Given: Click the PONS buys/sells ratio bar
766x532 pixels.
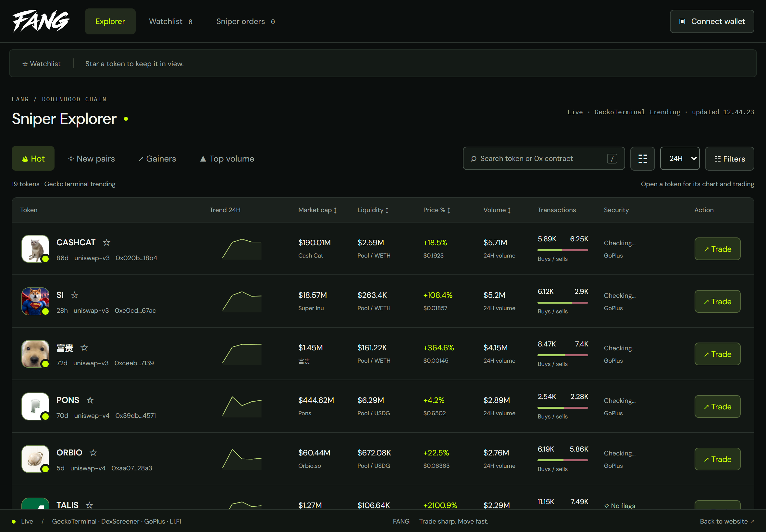Looking at the screenshot, I should pyautogui.click(x=562, y=408).
